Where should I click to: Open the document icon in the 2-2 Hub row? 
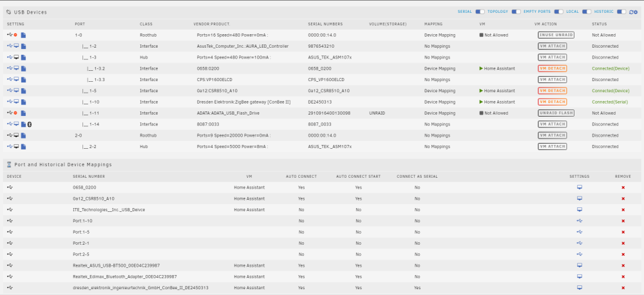23,146
